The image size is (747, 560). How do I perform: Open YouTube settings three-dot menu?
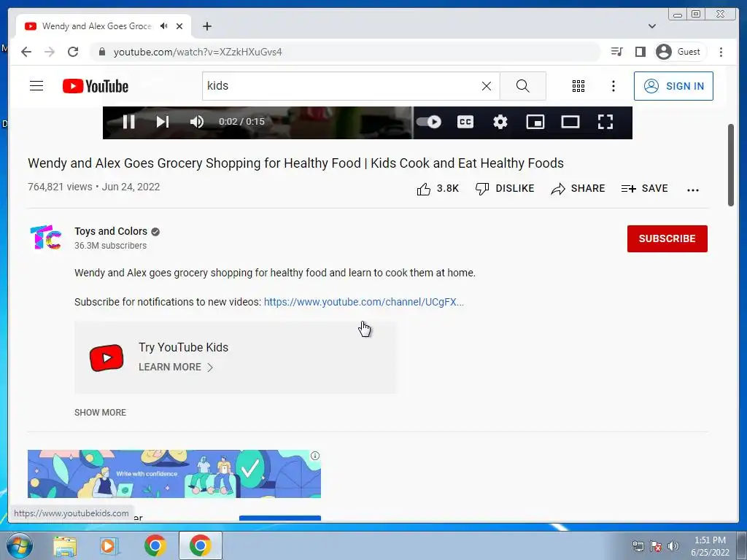613,86
